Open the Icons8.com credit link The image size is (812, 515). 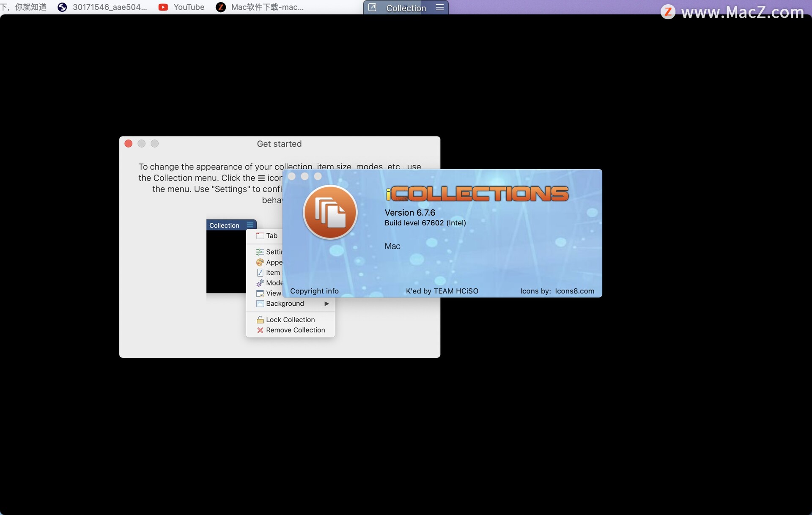(574, 291)
